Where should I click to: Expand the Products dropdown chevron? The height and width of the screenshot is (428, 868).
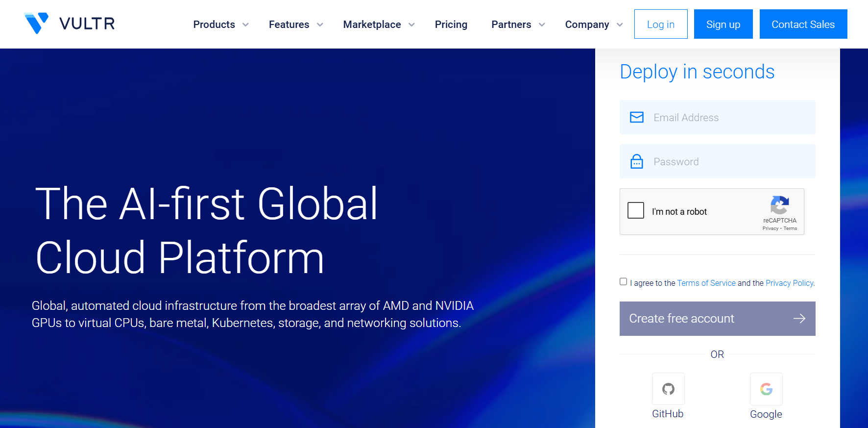click(245, 25)
